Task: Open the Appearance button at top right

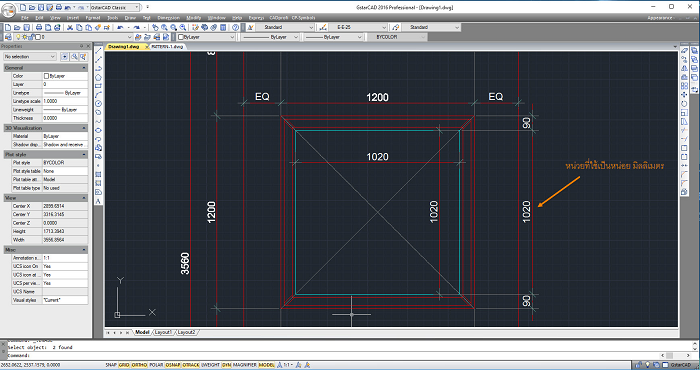Action: coord(659,18)
